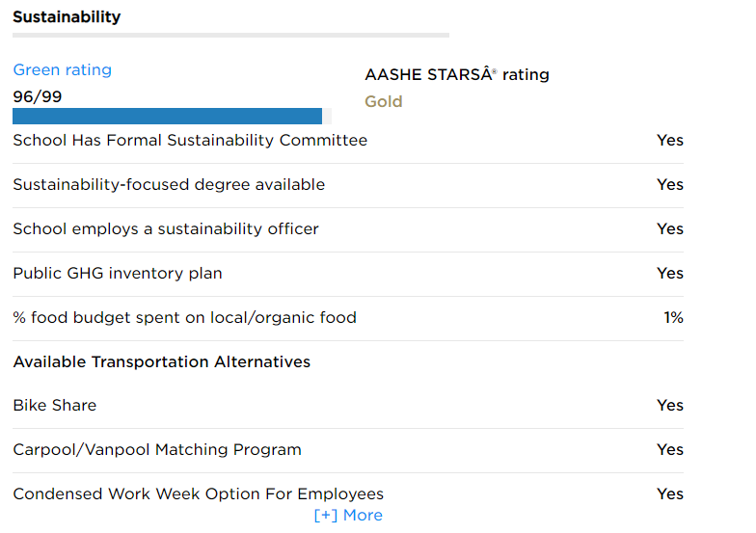
Task: Select the Sustainability section heading
Action: [67, 17]
